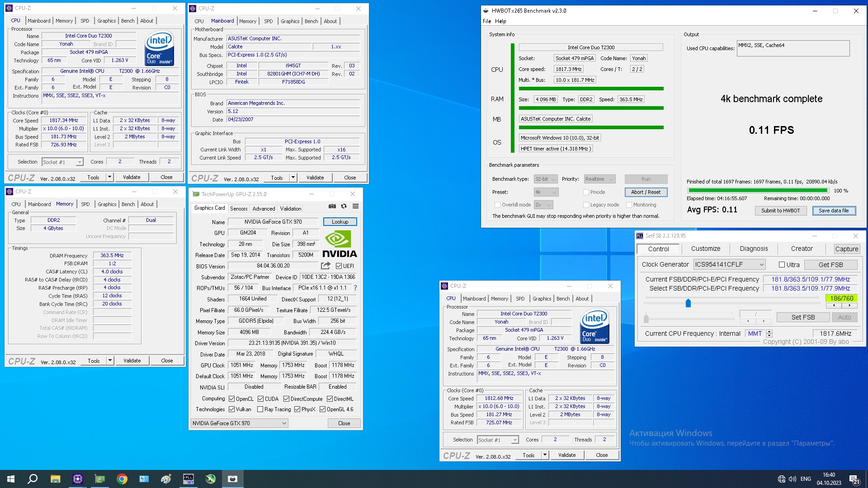Click the lower SetFSB slider handle
Viewport: 868px width, 488px height.
646,318
